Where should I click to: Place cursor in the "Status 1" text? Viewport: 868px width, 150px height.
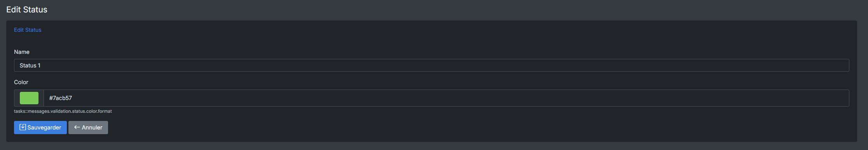coord(30,66)
